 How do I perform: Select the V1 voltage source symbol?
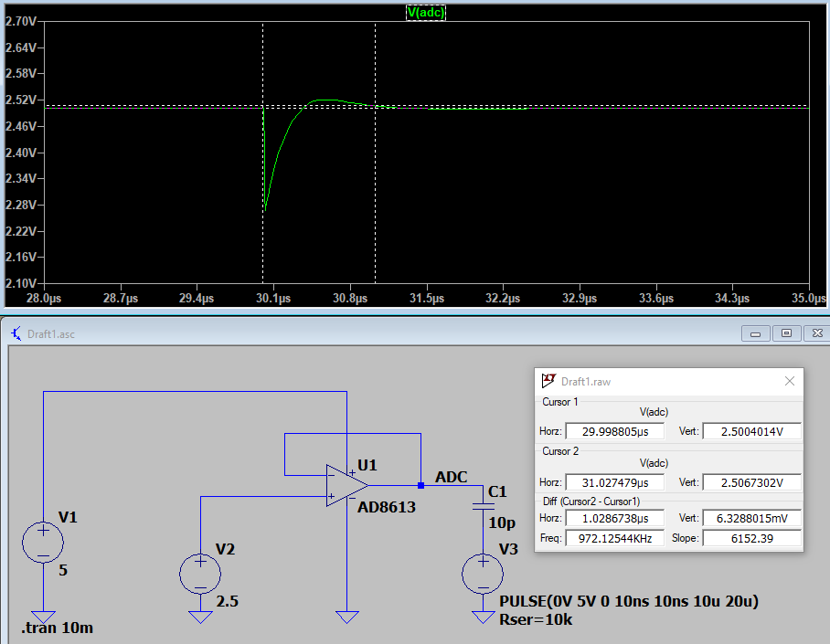(x=43, y=543)
